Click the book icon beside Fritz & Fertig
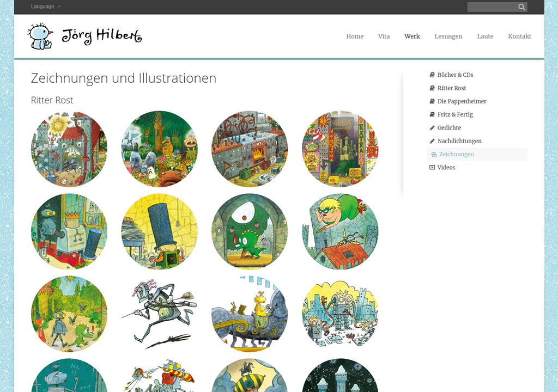Viewport: 558px width, 392px height. click(x=432, y=114)
